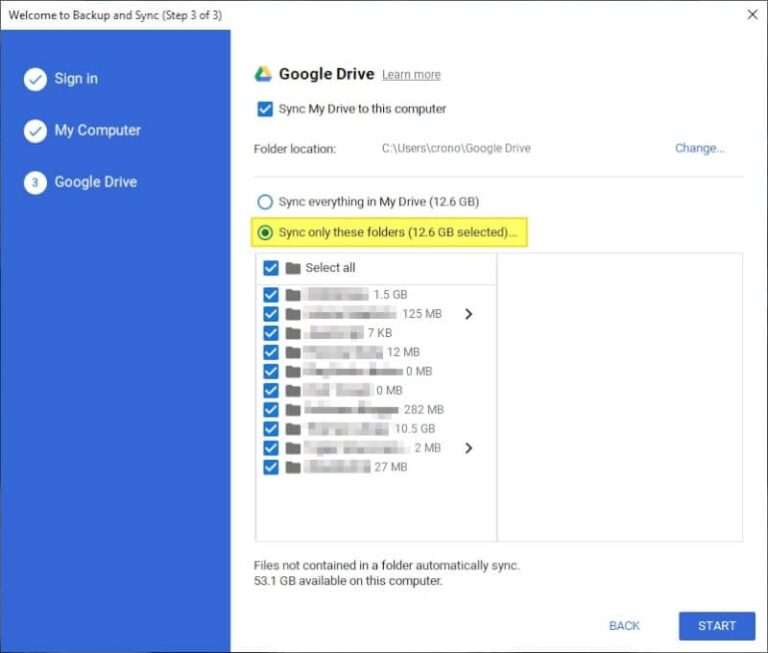The image size is (768, 653).
Task: Uncheck the 12 MB folder checkbox
Action: (271, 352)
